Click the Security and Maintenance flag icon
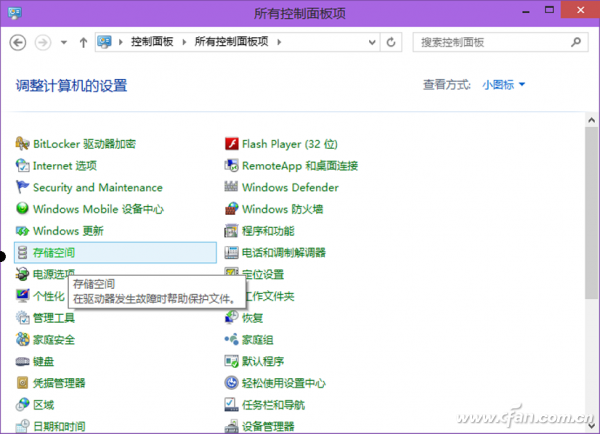The height and width of the screenshot is (434, 600). pos(24,187)
